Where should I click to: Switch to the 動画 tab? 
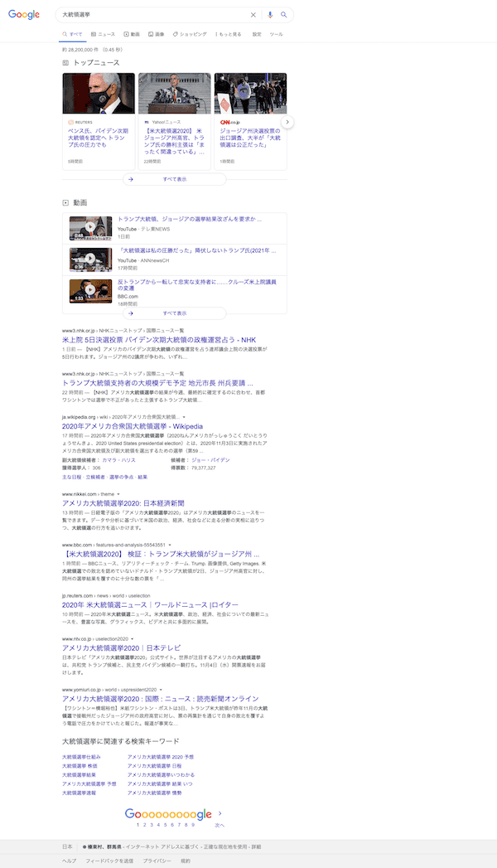(132, 34)
